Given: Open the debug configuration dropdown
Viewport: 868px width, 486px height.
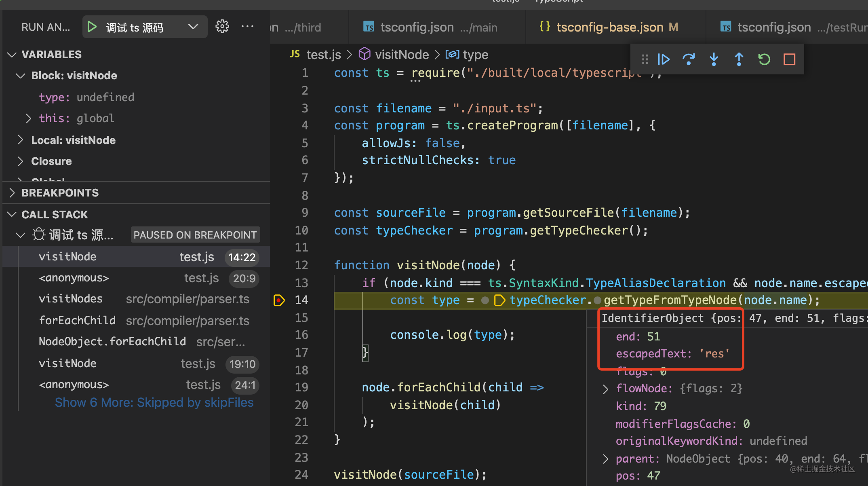Looking at the screenshot, I should point(193,27).
